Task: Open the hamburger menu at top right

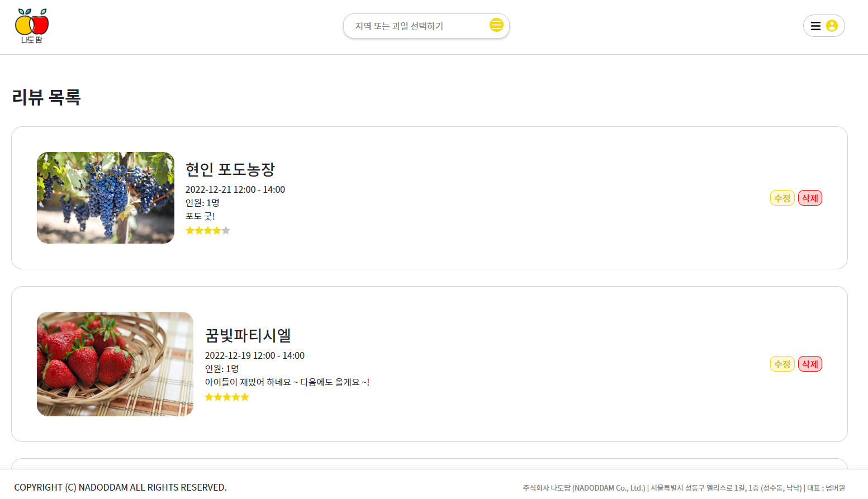Action: coord(816,26)
